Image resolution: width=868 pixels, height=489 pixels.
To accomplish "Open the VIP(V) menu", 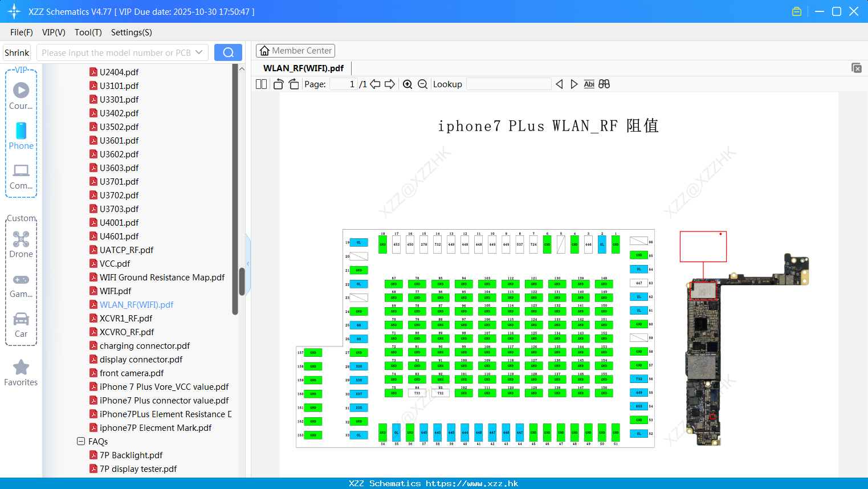I will click(54, 32).
